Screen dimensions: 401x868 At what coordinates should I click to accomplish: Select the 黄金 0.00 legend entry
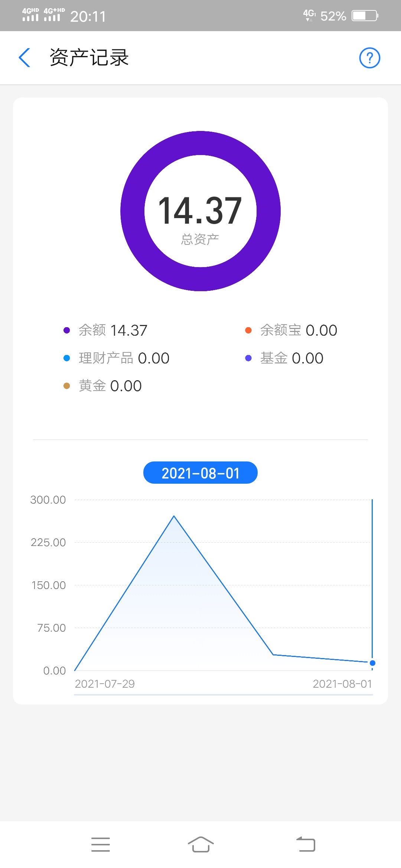click(x=102, y=386)
